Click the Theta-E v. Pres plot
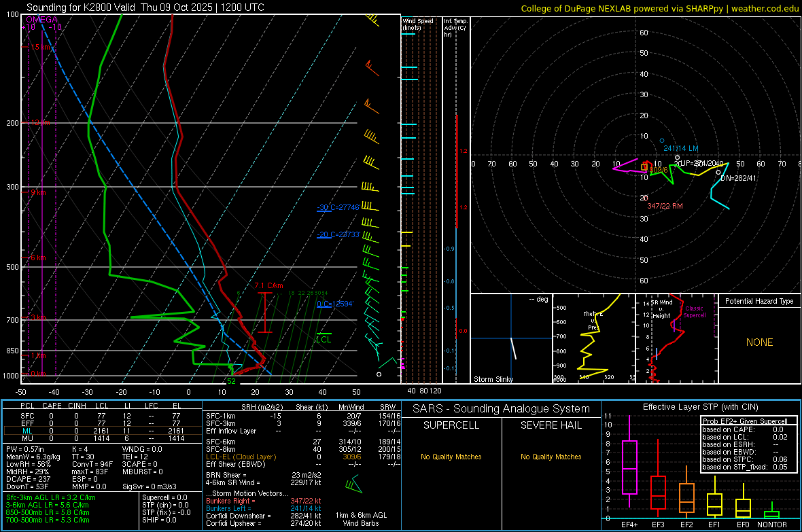The height and width of the screenshot is (532, 802). point(594,338)
